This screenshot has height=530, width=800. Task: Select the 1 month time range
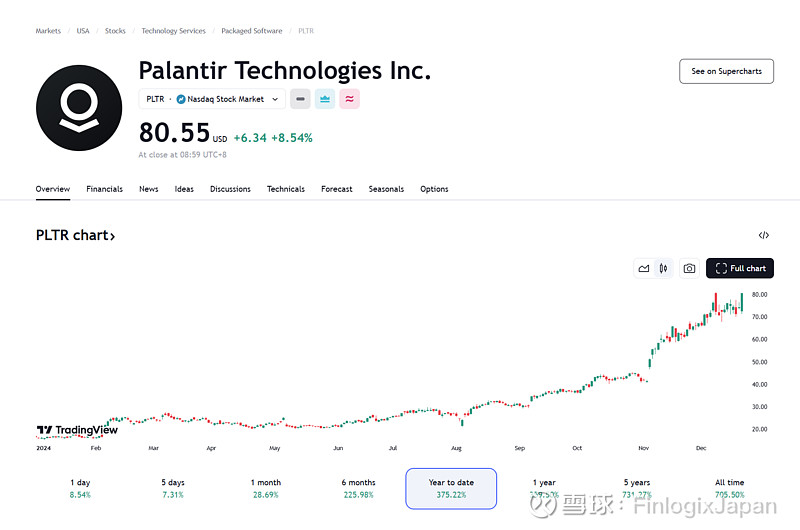(266, 488)
